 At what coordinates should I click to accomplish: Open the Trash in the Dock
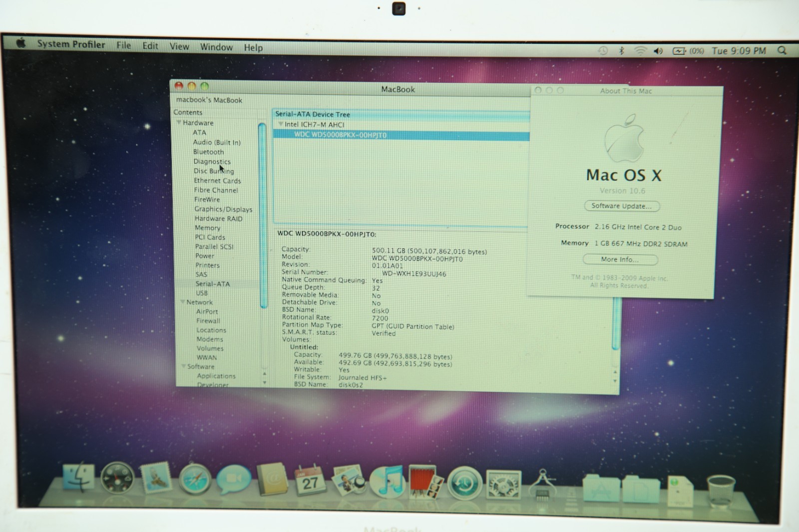(x=721, y=491)
